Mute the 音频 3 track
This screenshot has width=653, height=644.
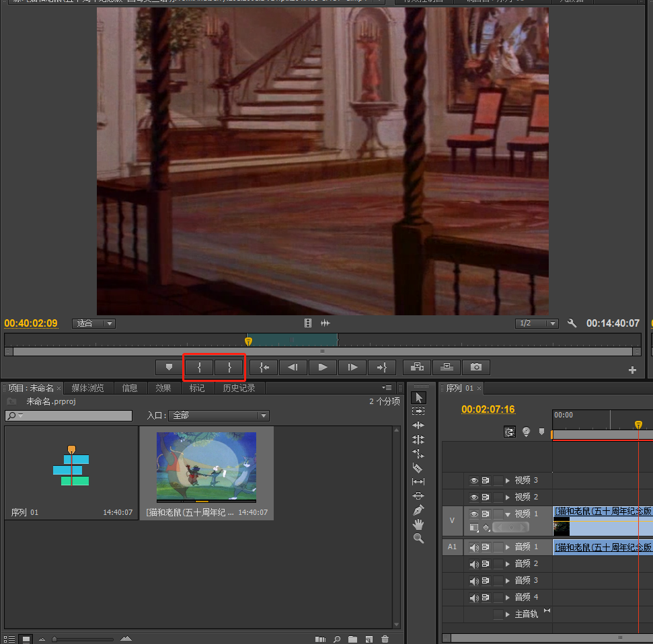coord(474,581)
